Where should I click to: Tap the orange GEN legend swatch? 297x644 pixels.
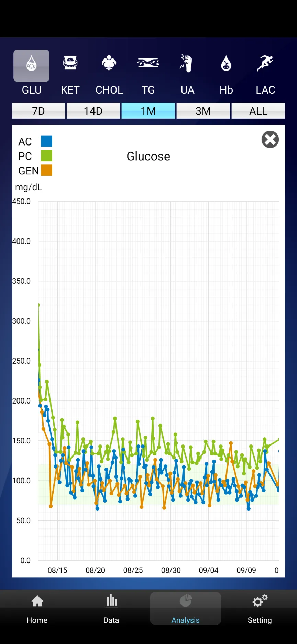[46, 170]
